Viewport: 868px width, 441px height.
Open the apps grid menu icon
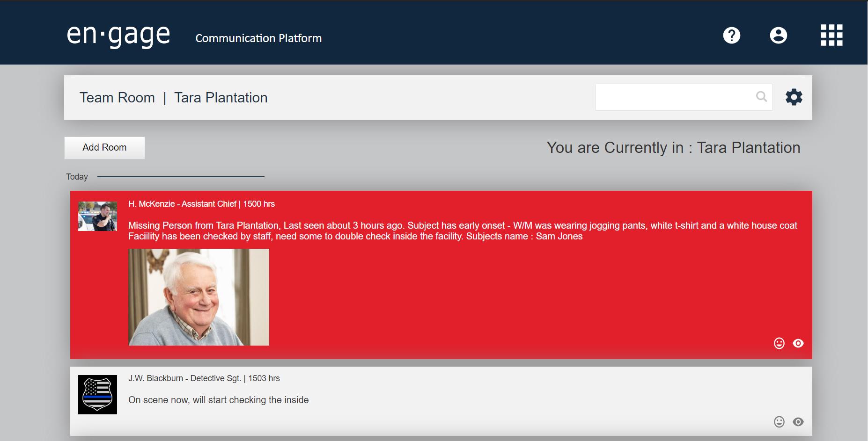pyautogui.click(x=831, y=36)
